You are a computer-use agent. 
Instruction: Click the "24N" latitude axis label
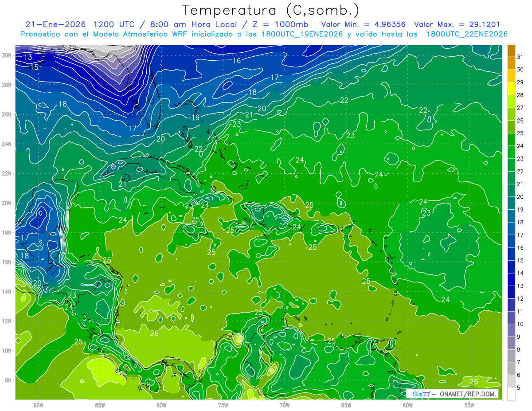[x=7, y=144]
